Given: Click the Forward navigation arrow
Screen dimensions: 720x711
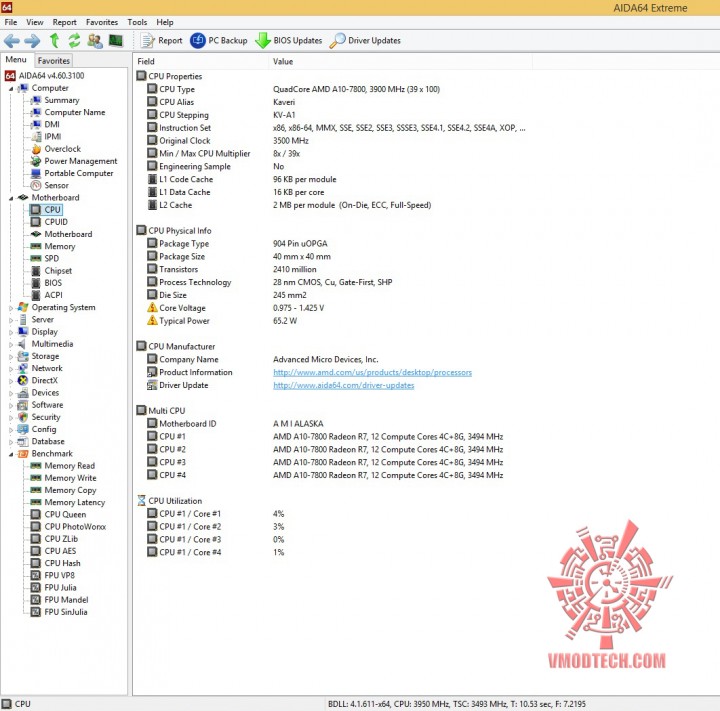Looking at the screenshot, I should click(x=32, y=41).
